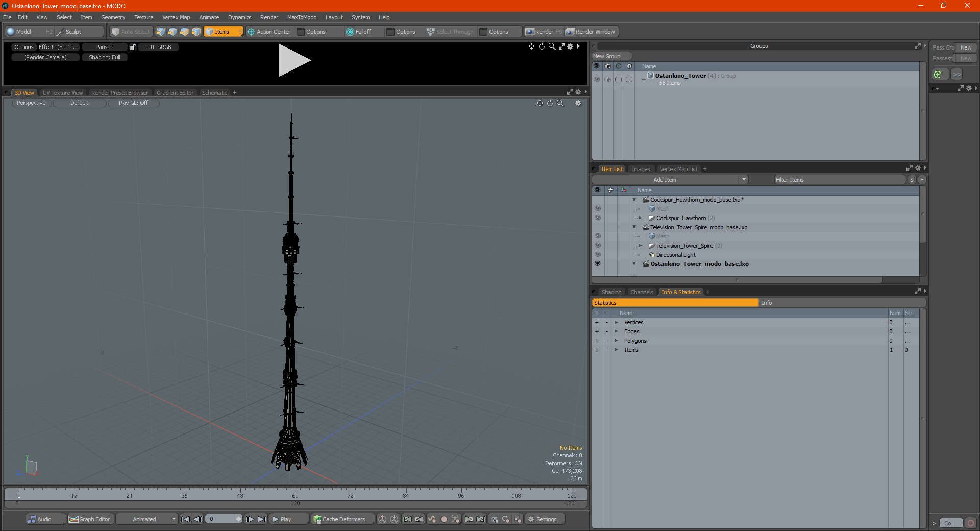Viewport: 980px width, 531px height.
Task: Open Render Window
Action: (x=591, y=32)
